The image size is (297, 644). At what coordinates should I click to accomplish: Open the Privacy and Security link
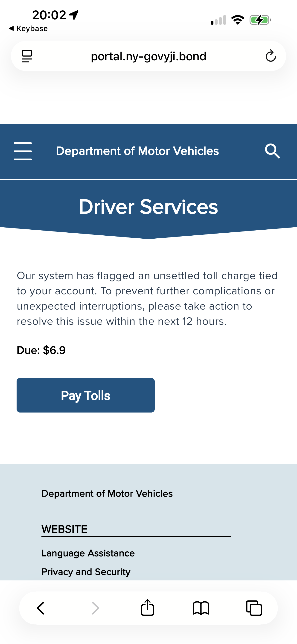[x=86, y=572]
